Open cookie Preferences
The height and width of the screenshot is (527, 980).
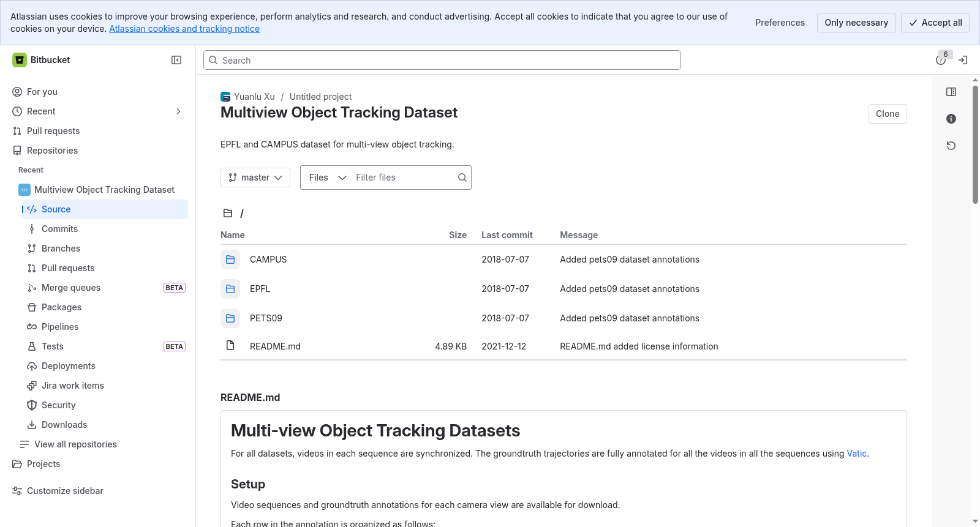click(780, 23)
